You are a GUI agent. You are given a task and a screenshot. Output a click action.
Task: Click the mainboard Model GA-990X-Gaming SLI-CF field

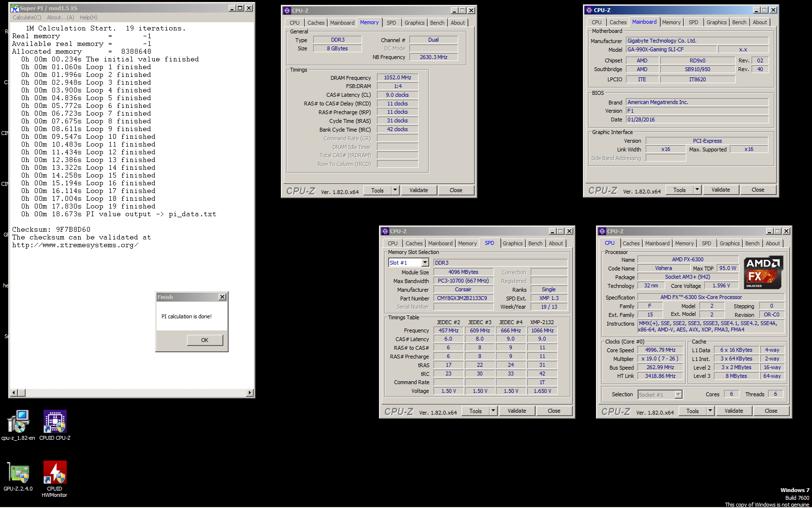[x=671, y=49]
